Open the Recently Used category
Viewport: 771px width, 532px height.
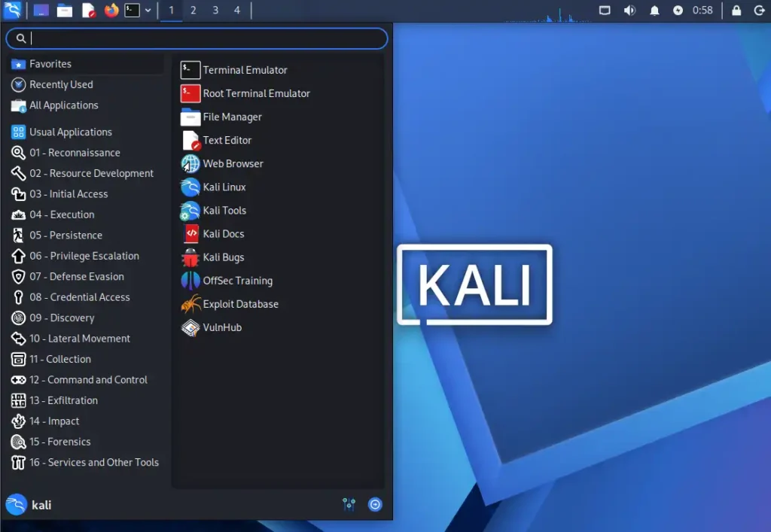[86, 84]
